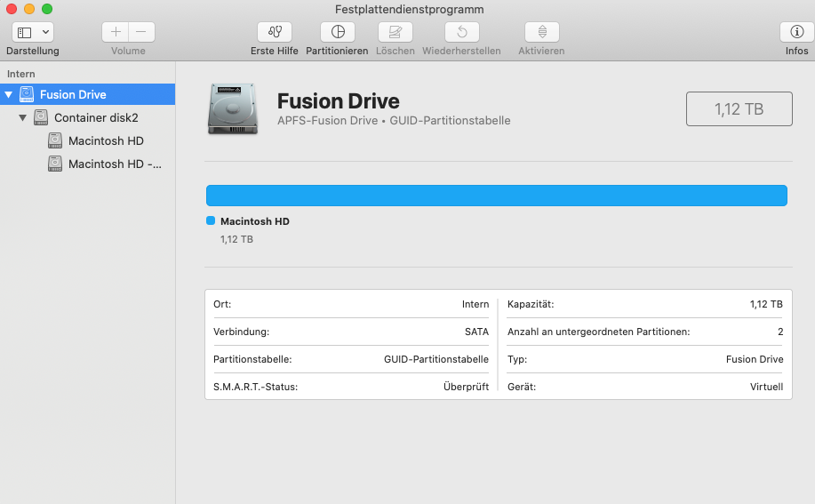Click the Aktivieren mount icon
The width and height of the screenshot is (815, 504).
tap(541, 32)
